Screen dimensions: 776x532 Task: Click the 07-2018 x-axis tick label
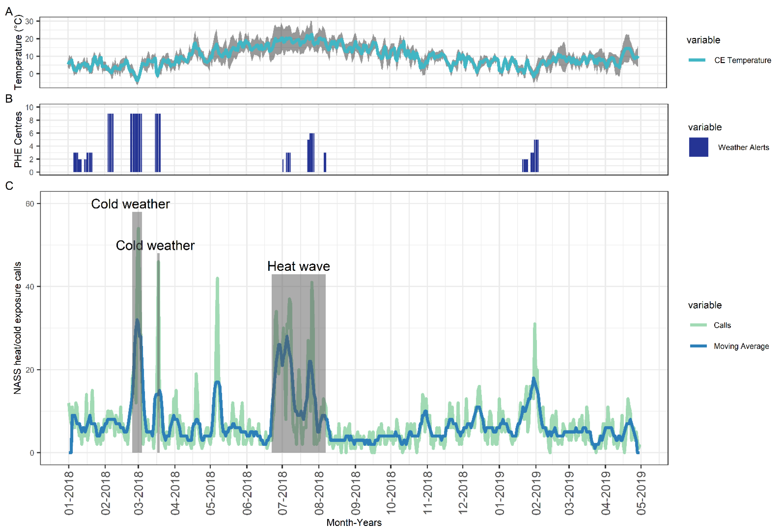click(x=282, y=493)
